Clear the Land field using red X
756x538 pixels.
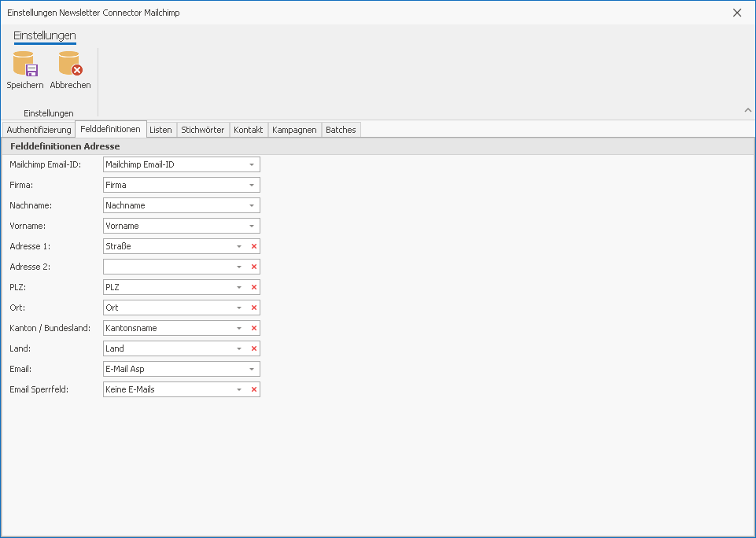(253, 348)
